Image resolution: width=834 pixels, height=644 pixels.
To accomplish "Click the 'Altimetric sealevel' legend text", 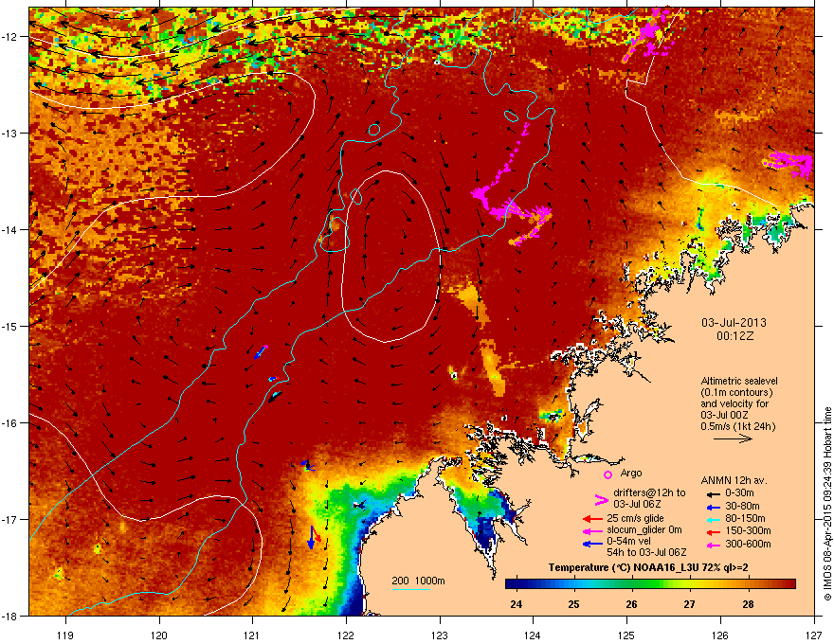I will coord(739,381).
